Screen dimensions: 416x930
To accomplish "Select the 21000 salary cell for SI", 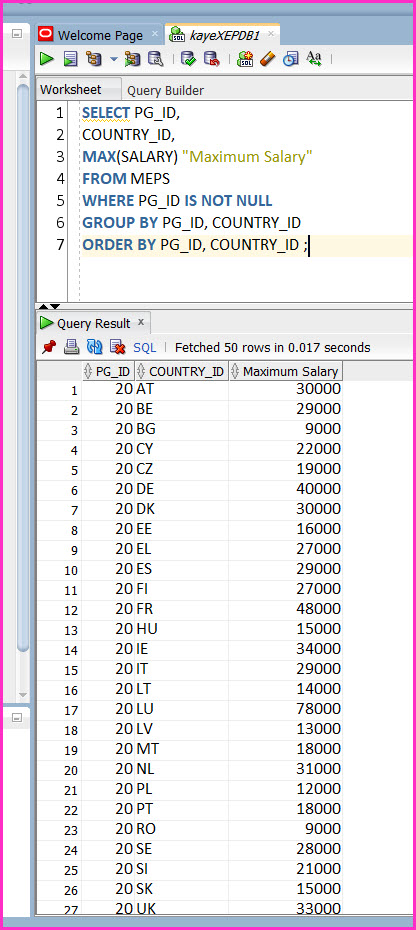I will pyautogui.click(x=285, y=868).
